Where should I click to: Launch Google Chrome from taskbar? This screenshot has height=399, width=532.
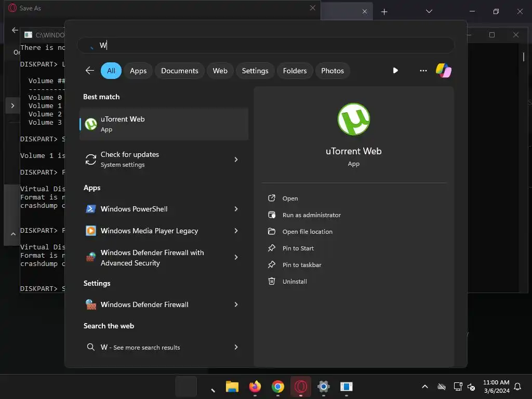(x=278, y=387)
